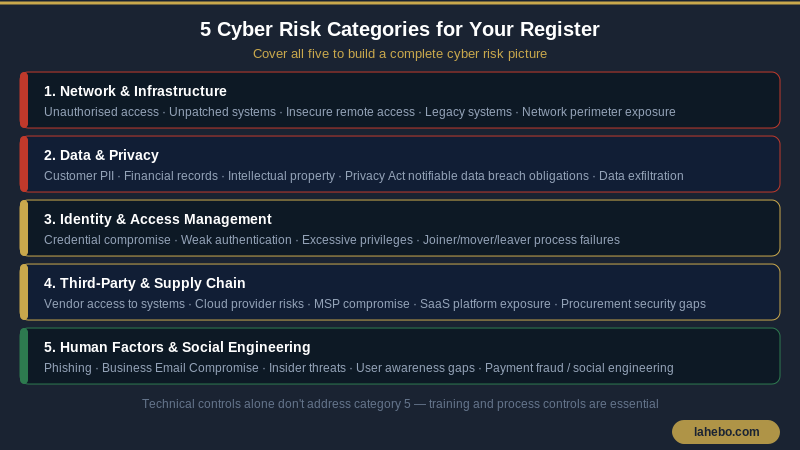Click the 'Insecure remote access' text
The image size is (800, 450).
pyautogui.click(x=350, y=112)
